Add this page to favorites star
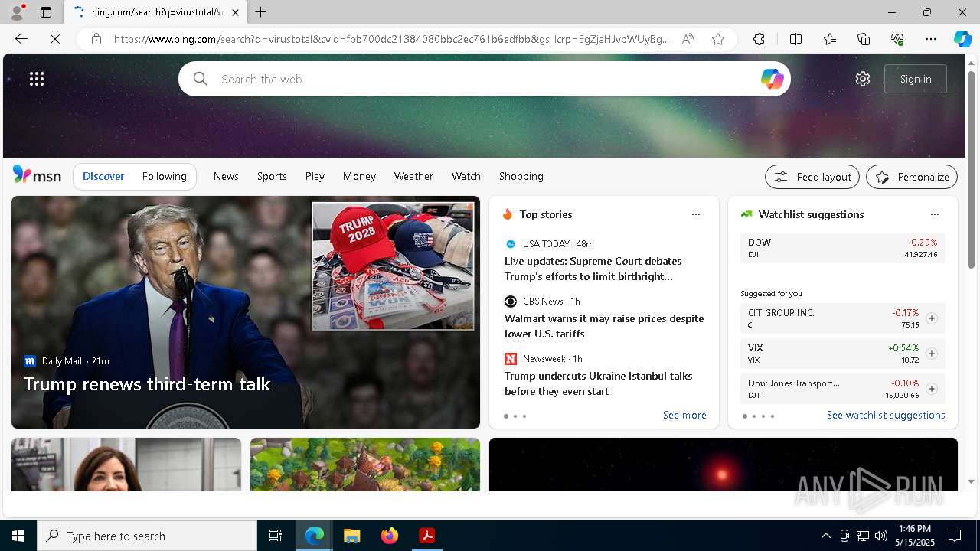This screenshot has height=551, width=980. [x=718, y=39]
